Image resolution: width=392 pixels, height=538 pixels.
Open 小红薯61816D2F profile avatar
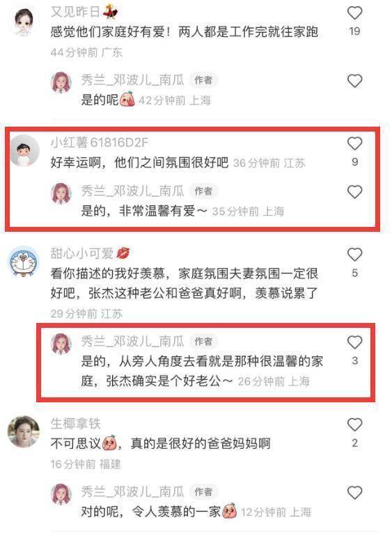[x=24, y=150]
